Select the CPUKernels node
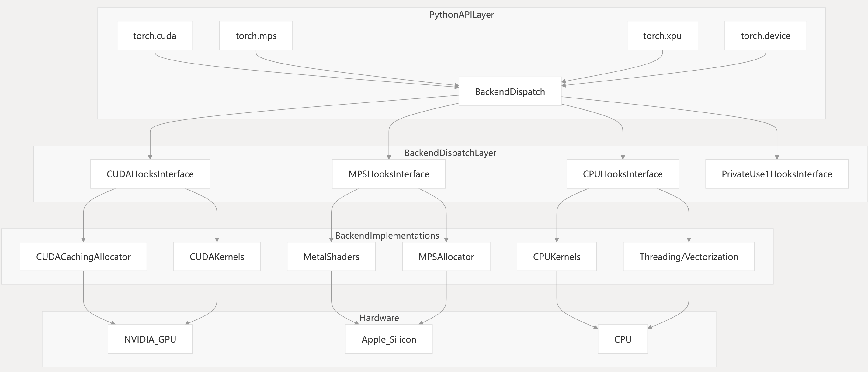 [556, 257]
